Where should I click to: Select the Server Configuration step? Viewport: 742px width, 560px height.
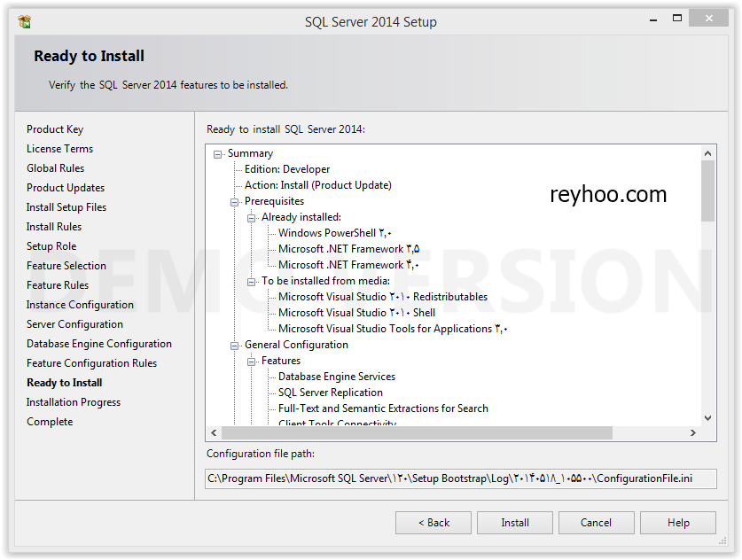pos(74,324)
